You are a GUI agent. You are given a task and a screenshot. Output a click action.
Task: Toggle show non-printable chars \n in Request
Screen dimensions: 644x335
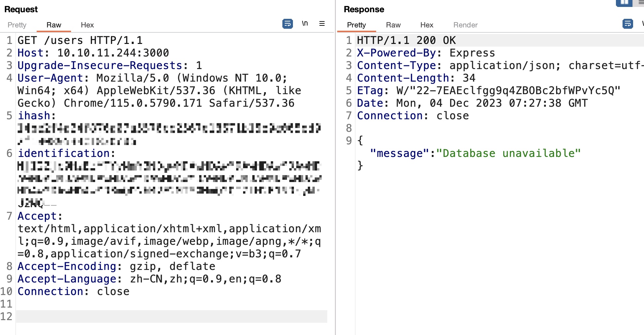click(x=305, y=23)
